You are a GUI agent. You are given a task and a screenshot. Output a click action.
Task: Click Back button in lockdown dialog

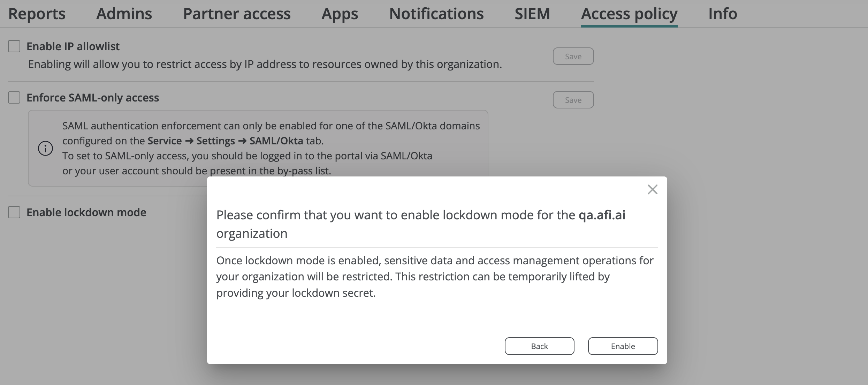[x=539, y=346]
